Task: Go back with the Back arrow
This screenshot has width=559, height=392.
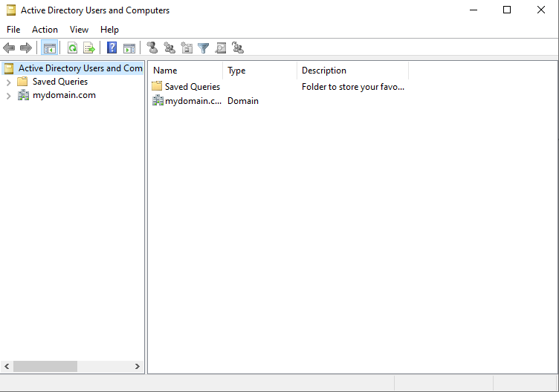Action: pyautogui.click(x=9, y=48)
